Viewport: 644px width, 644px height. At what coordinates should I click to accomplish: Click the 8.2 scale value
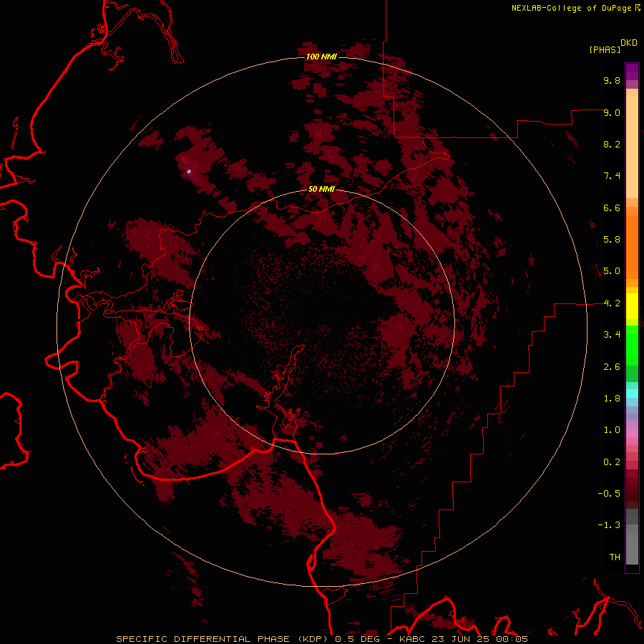[x=612, y=144]
